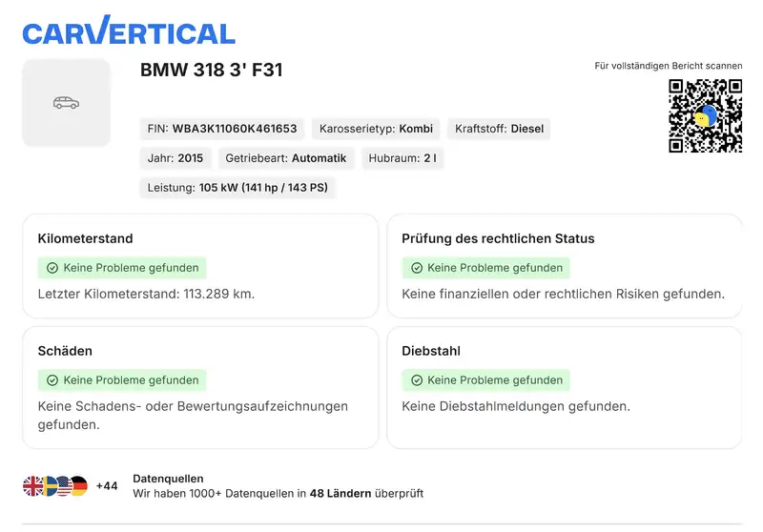Click the Kilometerstand heading
Viewport: 763px width, 532px height.
85,238
